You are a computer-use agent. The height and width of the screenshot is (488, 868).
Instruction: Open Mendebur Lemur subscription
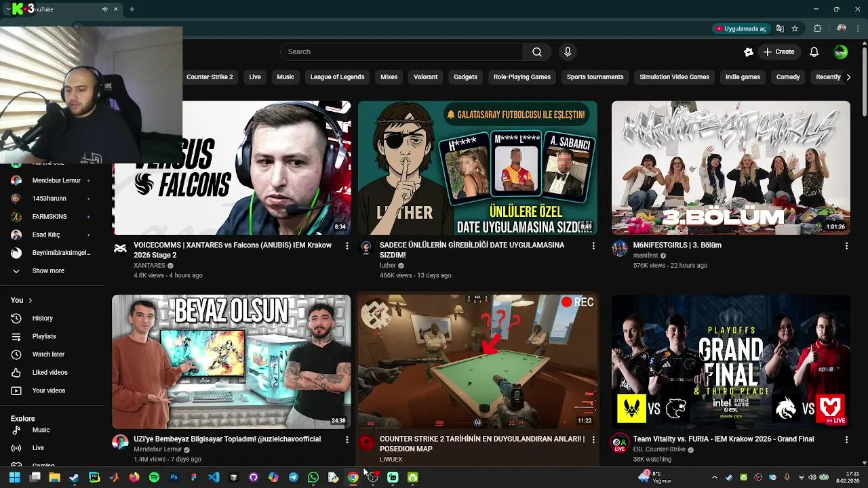(52, 180)
